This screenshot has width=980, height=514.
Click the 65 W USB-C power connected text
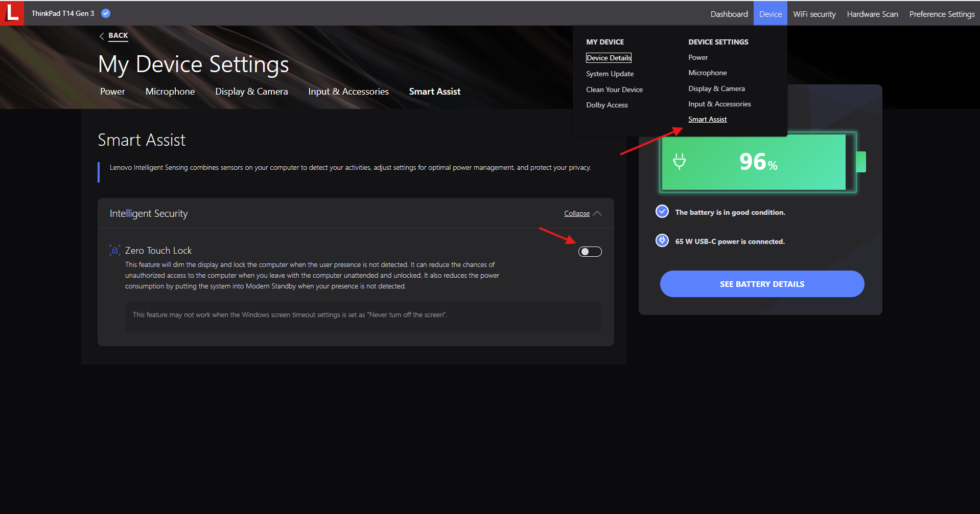click(730, 241)
